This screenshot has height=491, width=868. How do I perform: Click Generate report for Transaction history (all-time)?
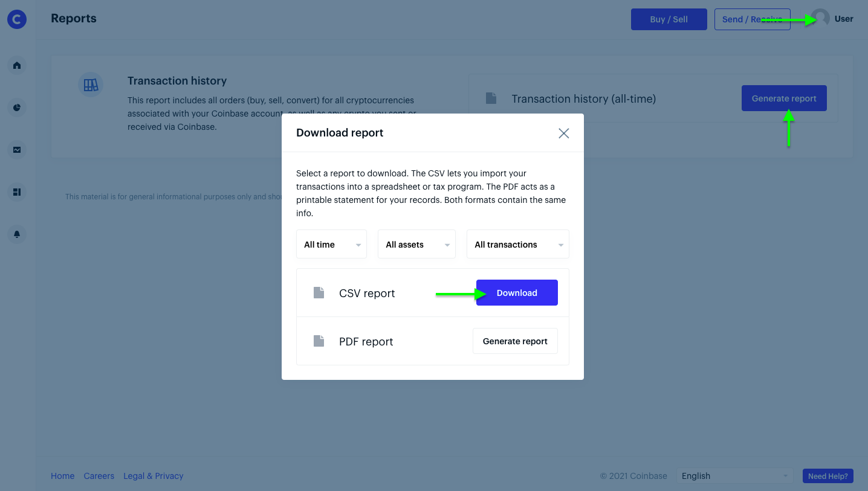coord(784,98)
